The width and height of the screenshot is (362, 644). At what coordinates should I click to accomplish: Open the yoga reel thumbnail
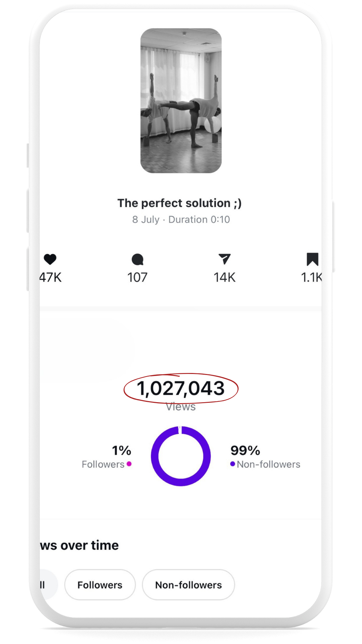(181, 101)
